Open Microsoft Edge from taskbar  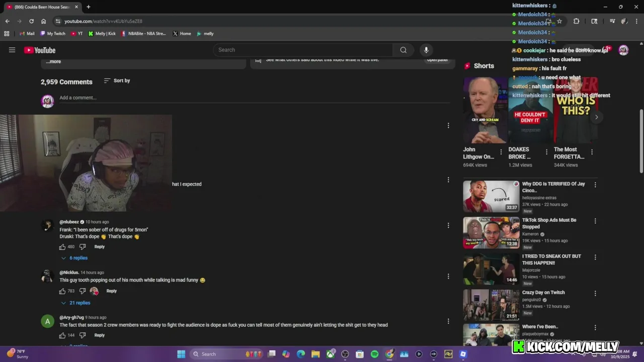pyautogui.click(x=301, y=354)
